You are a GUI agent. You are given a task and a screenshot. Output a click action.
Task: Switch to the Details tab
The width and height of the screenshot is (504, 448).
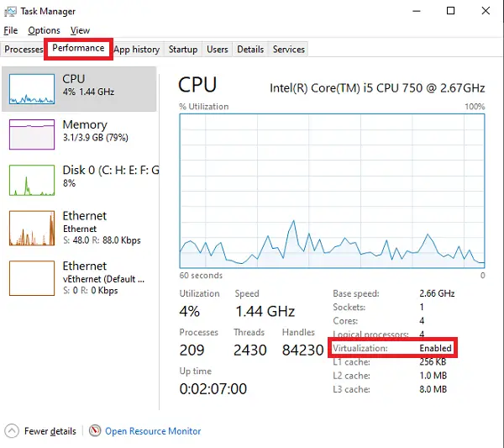[x=250, y=50]
